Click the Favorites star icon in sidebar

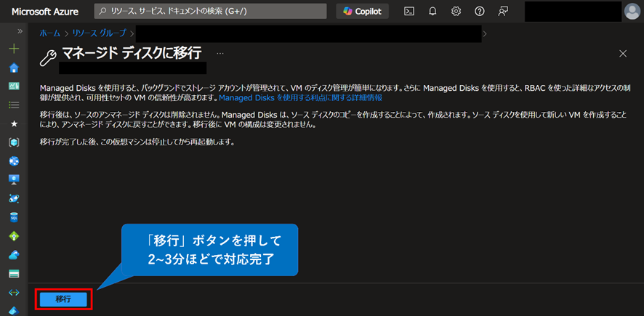[x=14, y=124]
